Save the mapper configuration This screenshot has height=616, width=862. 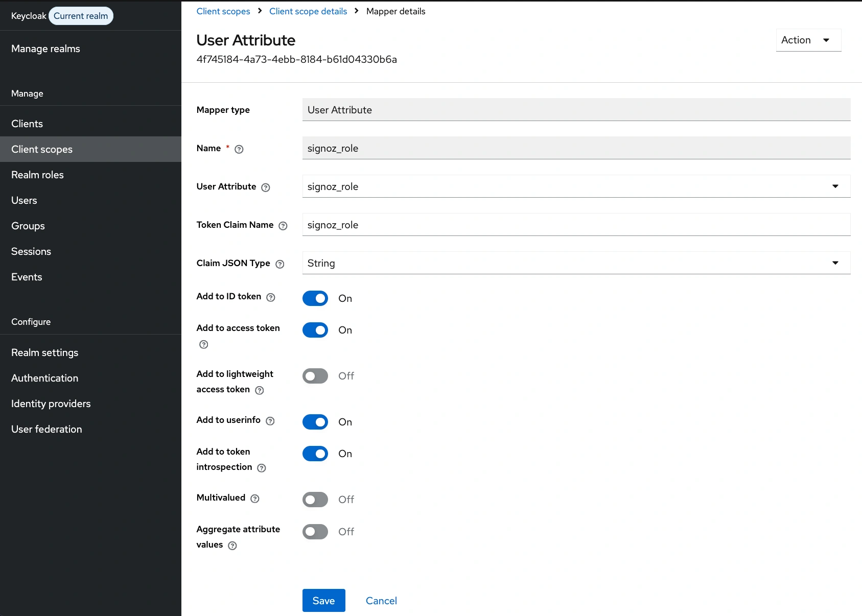click(324, 601)
